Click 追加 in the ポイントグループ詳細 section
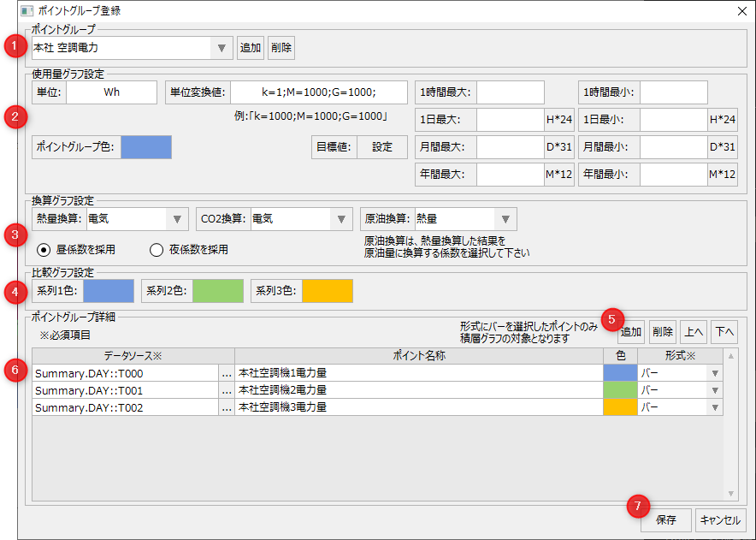The width and height of the screenshot is (756, 540). 629,331
